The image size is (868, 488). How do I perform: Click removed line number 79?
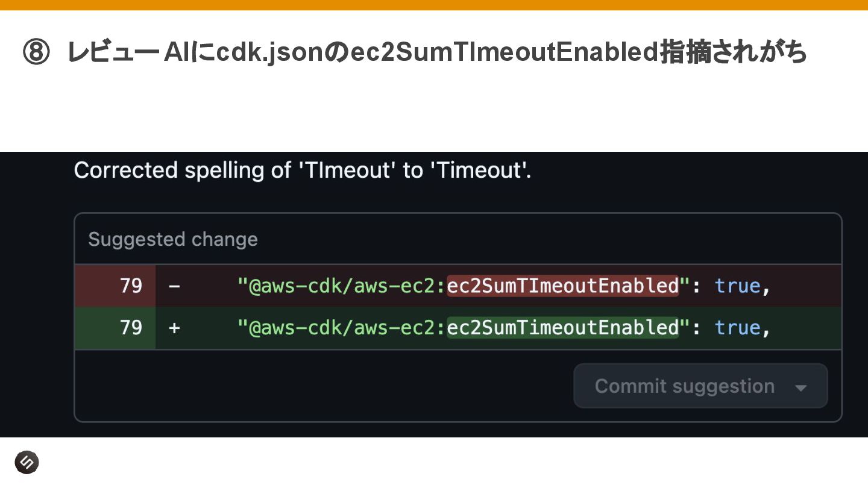131,286
